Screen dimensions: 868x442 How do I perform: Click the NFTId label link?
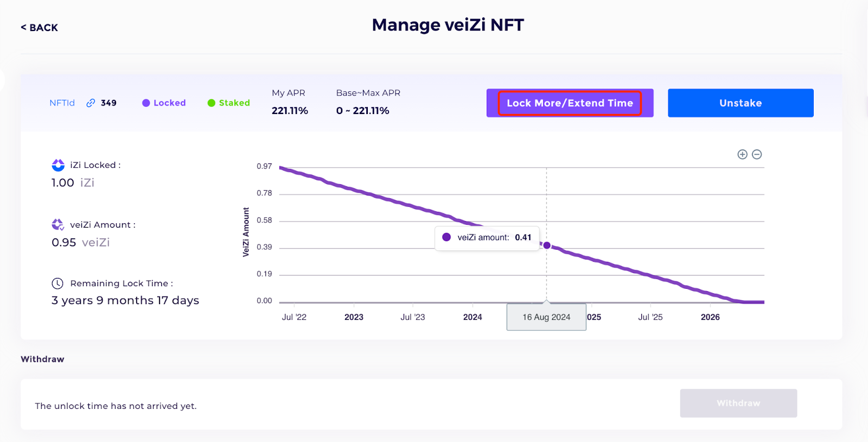click(62, 103)
